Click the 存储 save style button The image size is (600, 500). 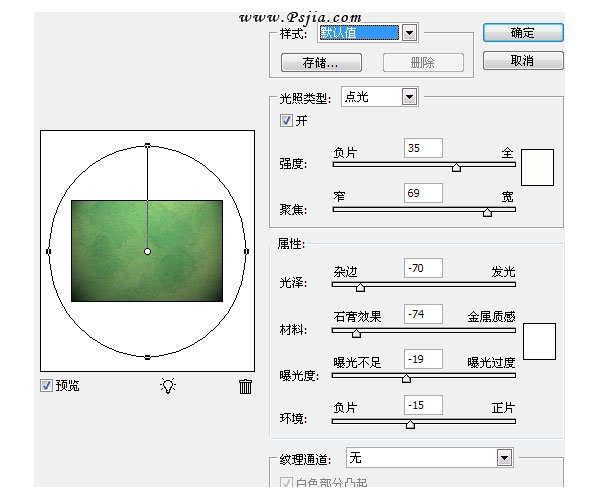click(320, 62)
